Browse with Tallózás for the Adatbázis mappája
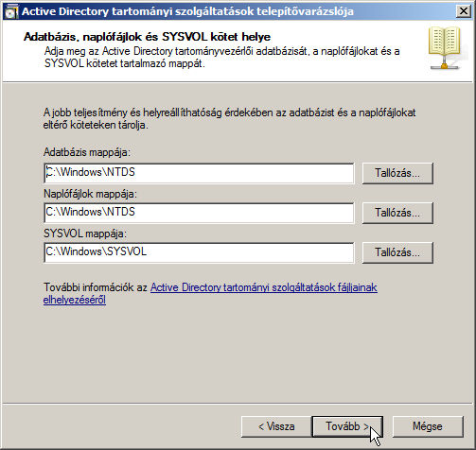476x450 pixels. [x=397, y=173]
